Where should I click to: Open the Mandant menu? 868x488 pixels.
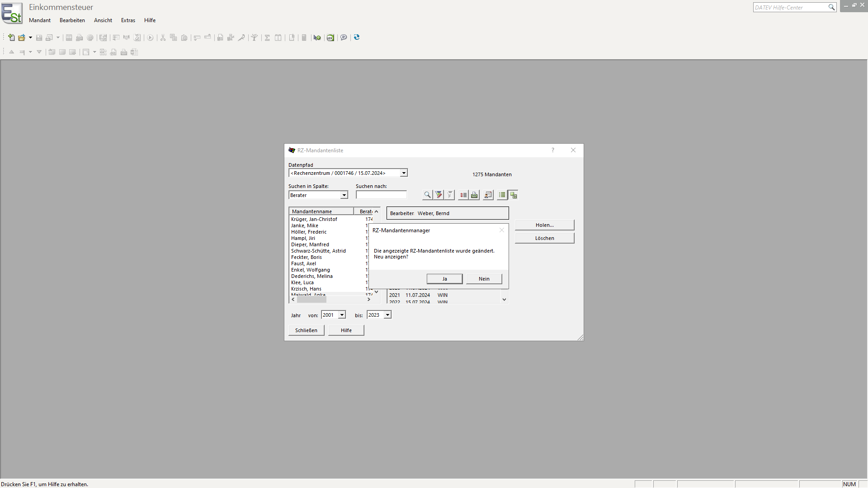[x=40, y=20]
